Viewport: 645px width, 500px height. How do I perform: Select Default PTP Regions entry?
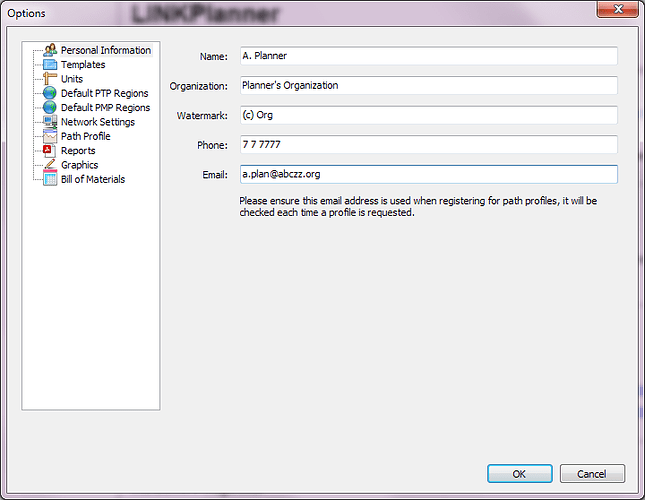tap(104, 93)
